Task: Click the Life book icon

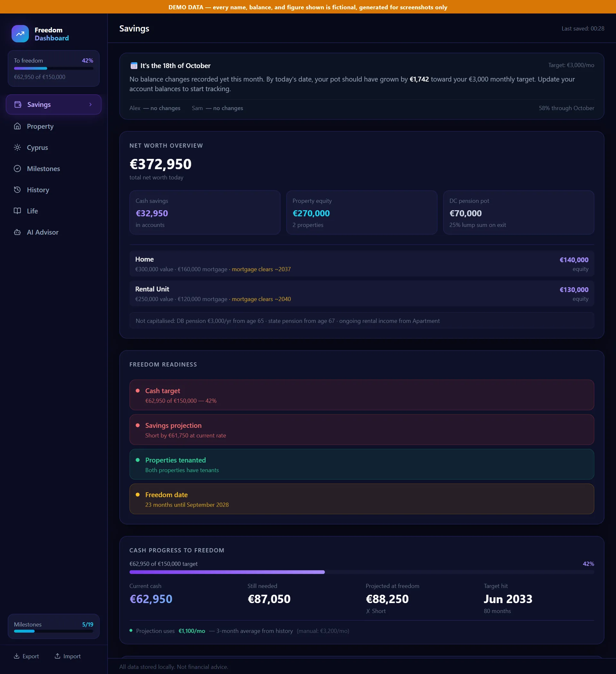Action: tap(17, 211)
